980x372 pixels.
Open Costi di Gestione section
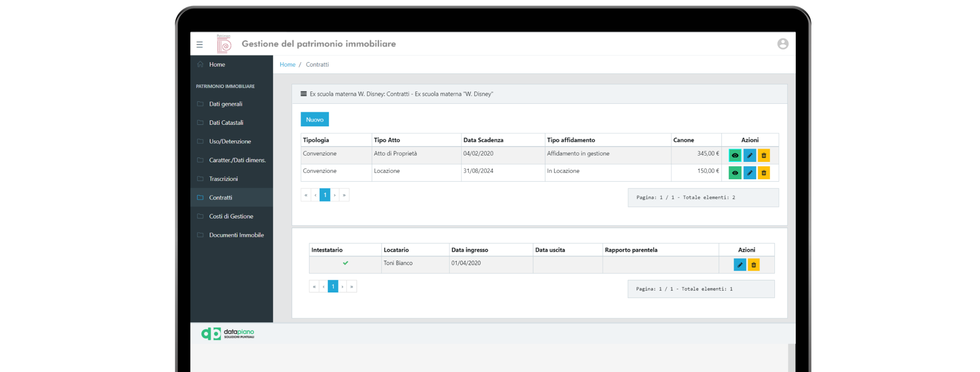pos(231,216)
